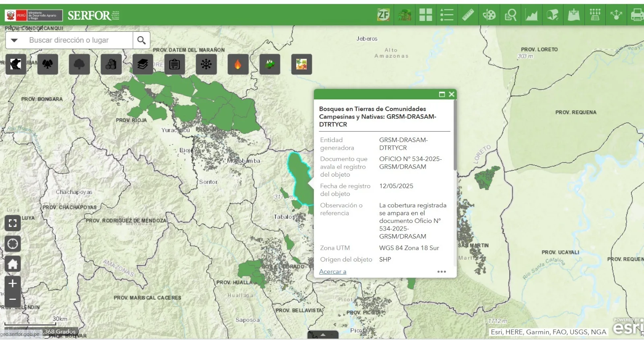The image size is (644, 340).
Task: Select the ruler measurement tool
Action: [468, 15]
